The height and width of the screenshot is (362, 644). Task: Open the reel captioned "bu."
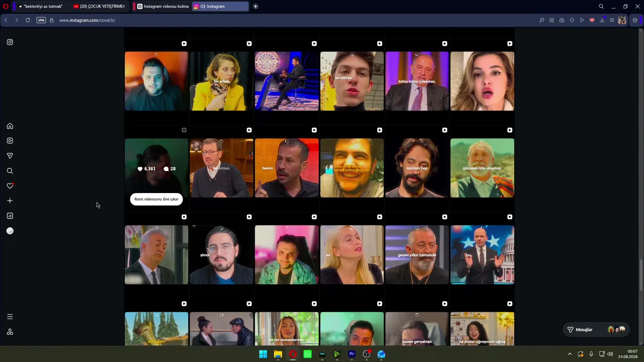(482, 255)
